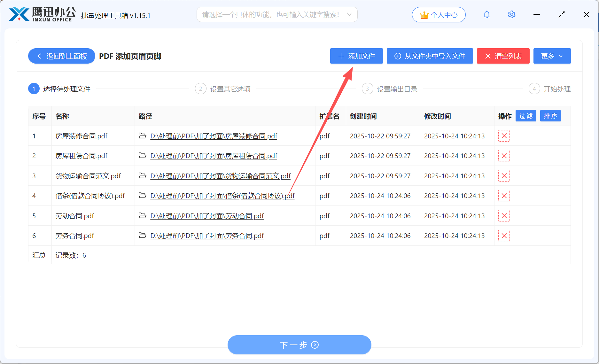Open path link for 房屋租赁合同.pdf
599x364 pixels.
click(214, 156)
